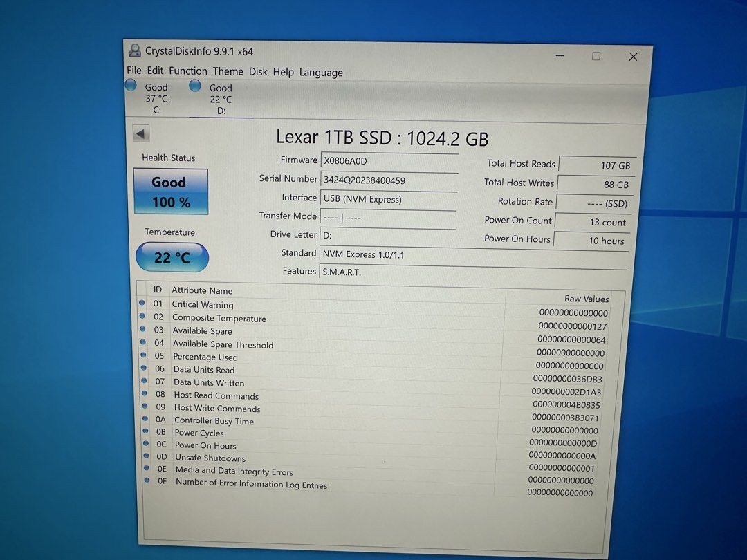Click the Transfer Mode field
This screenshot has width=747, height=560.
tap(388, 218)
